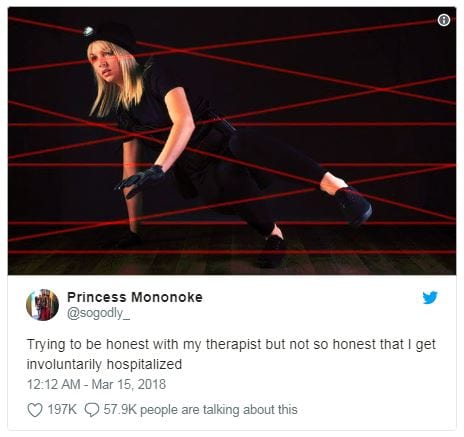Click the Mar 15, 2018 date text
The width and height of the screenshot is (464, 437).
pyautogui.click(x=129, y=384)
